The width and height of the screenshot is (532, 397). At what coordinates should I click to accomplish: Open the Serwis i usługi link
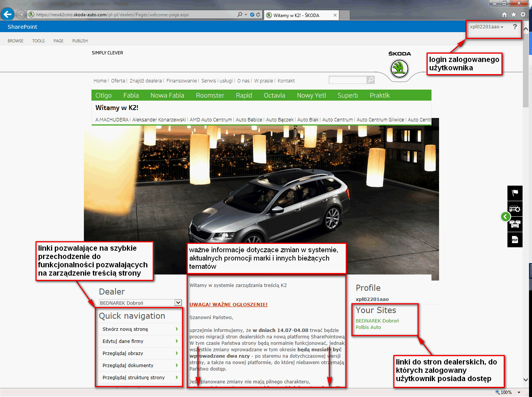[217, 81]
